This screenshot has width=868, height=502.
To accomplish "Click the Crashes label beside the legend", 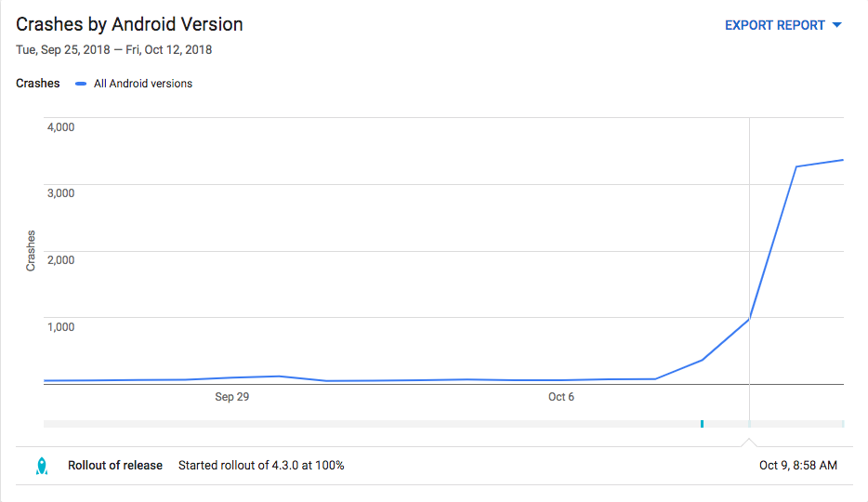I will coord(37,84).
